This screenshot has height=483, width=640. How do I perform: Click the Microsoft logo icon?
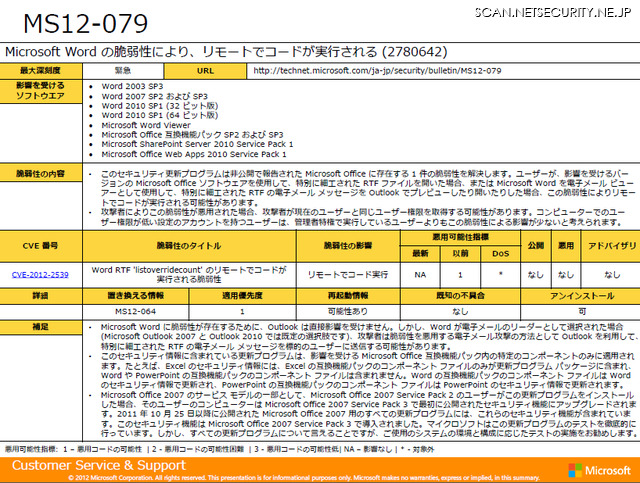point(575,470)
